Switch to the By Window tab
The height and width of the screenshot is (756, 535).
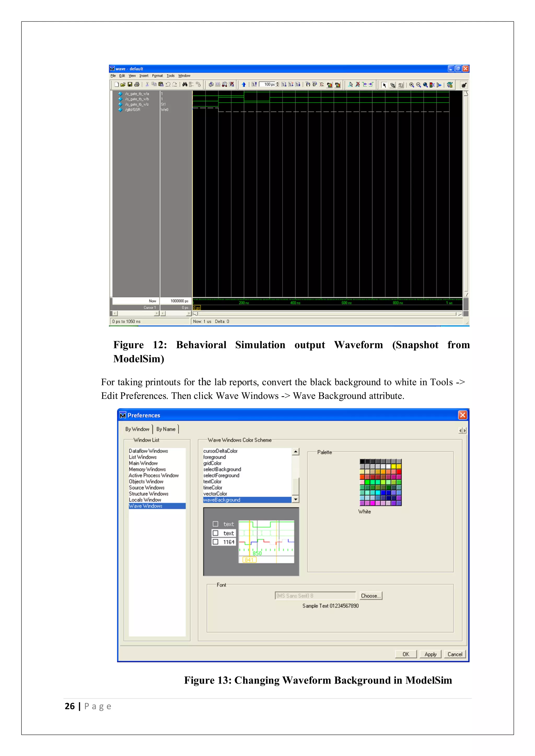tap(137, 429)
